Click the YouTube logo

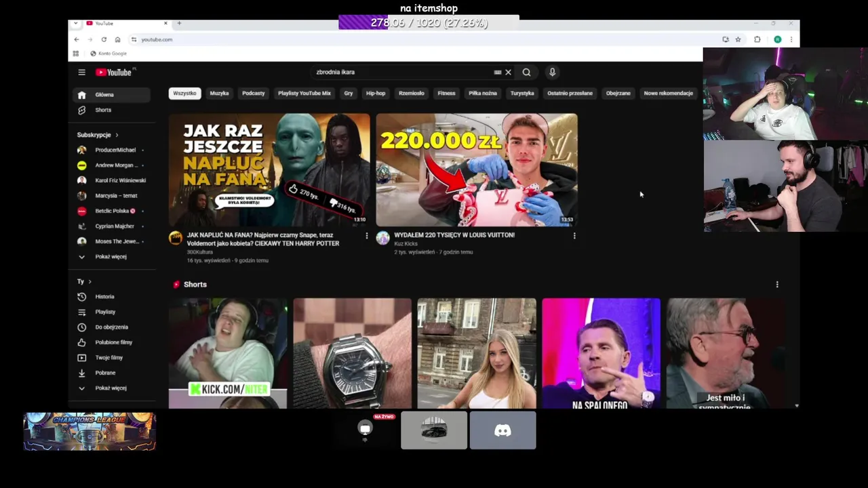113,72
